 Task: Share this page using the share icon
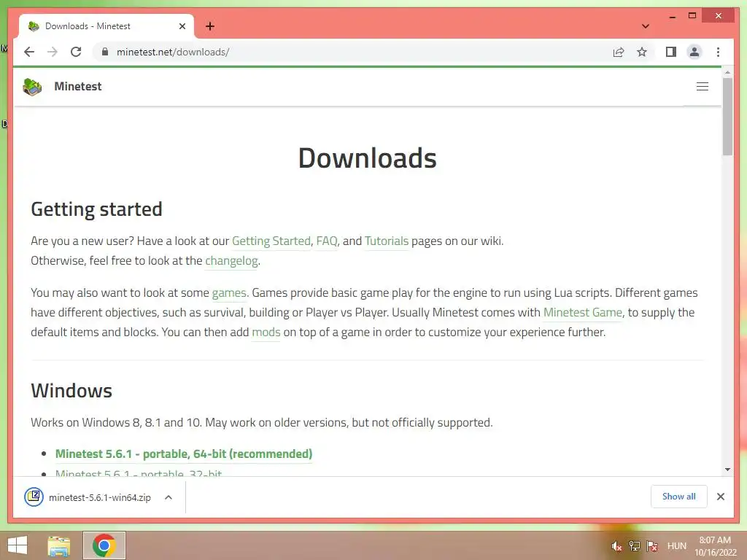pos(619,52)
